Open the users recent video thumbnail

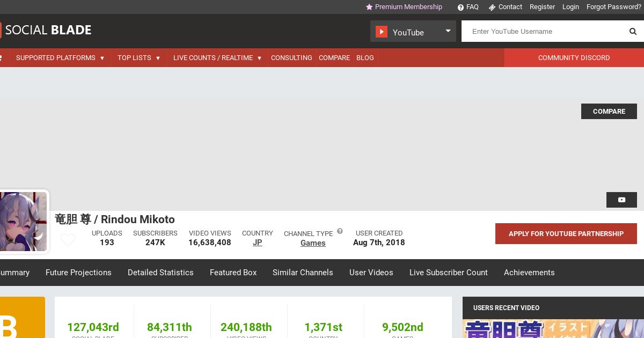click(x=553, y=329)
